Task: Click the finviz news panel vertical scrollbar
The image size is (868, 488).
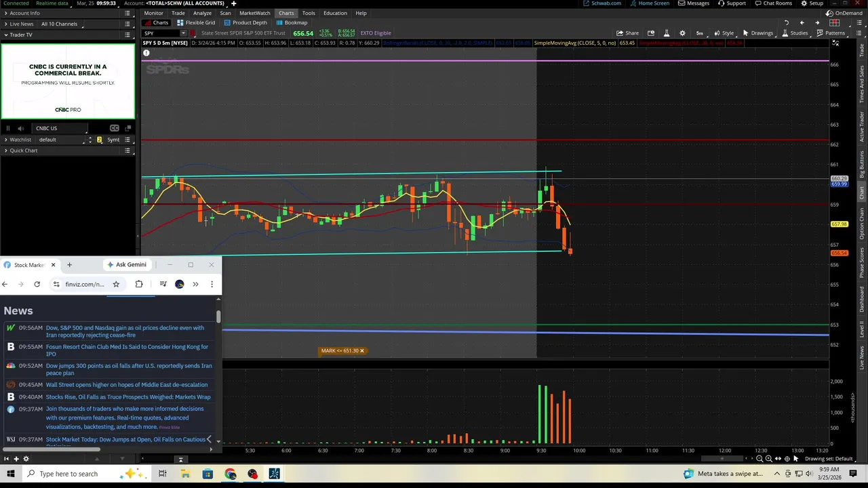Action: [218, 317]
